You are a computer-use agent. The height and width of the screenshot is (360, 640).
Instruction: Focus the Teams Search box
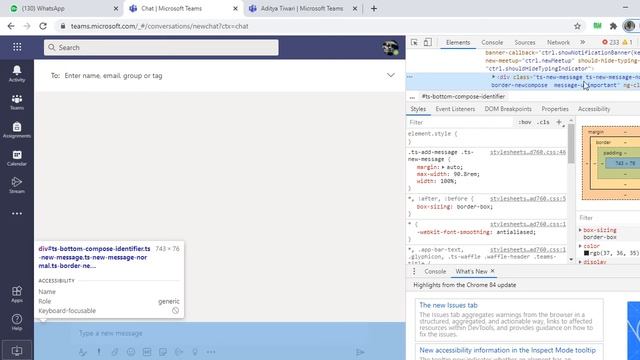161,48
